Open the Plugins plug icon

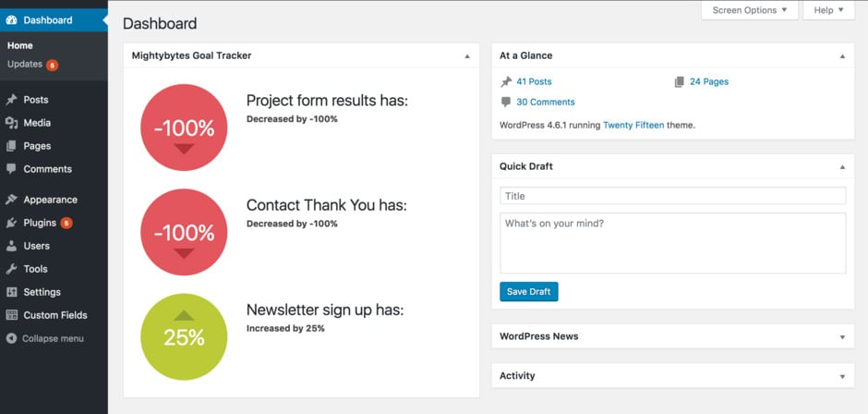point(11,223)
